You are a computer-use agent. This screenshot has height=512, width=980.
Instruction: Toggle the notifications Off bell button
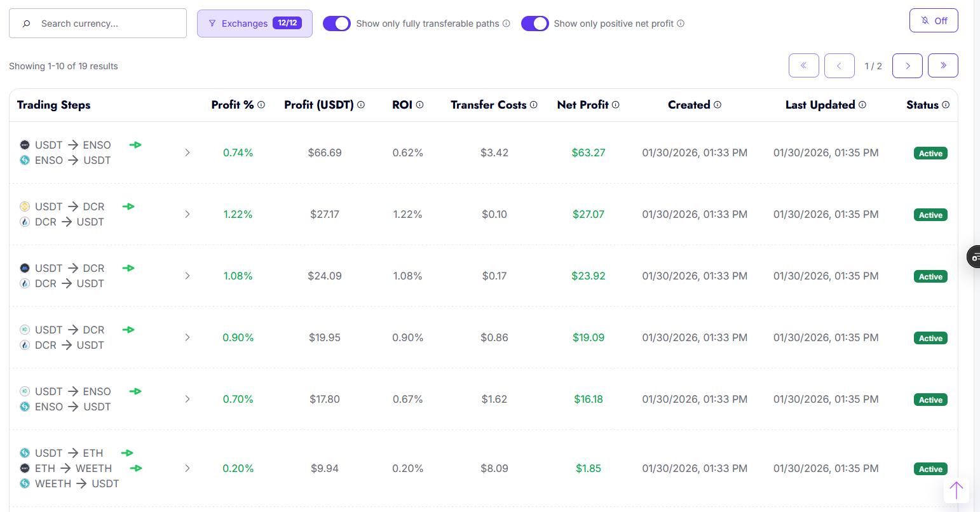tap(934, 21)
